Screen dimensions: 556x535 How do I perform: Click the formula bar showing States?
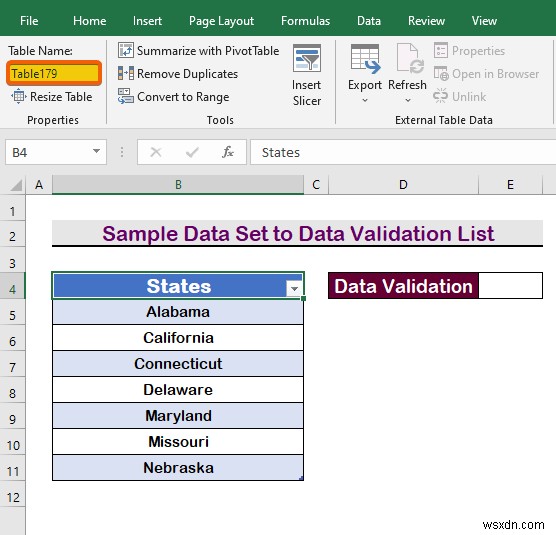pyautogui.click(x=403, y=152)
